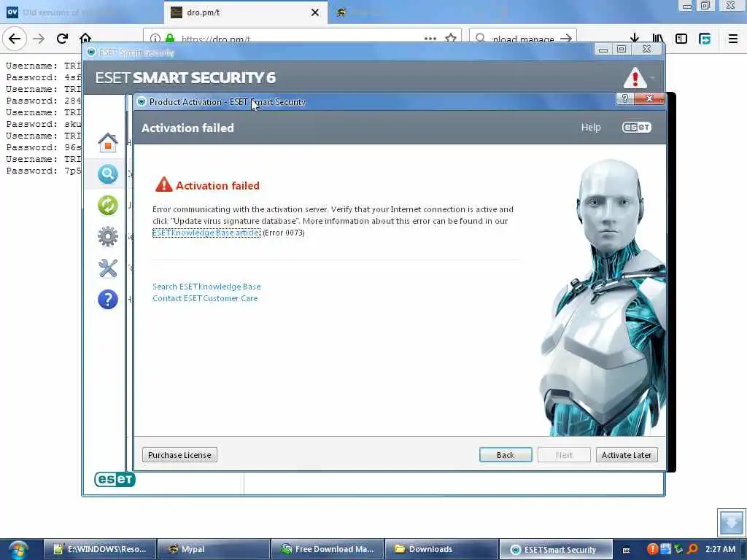Close the dro.pm/t tab

click(x=315, y=12)
